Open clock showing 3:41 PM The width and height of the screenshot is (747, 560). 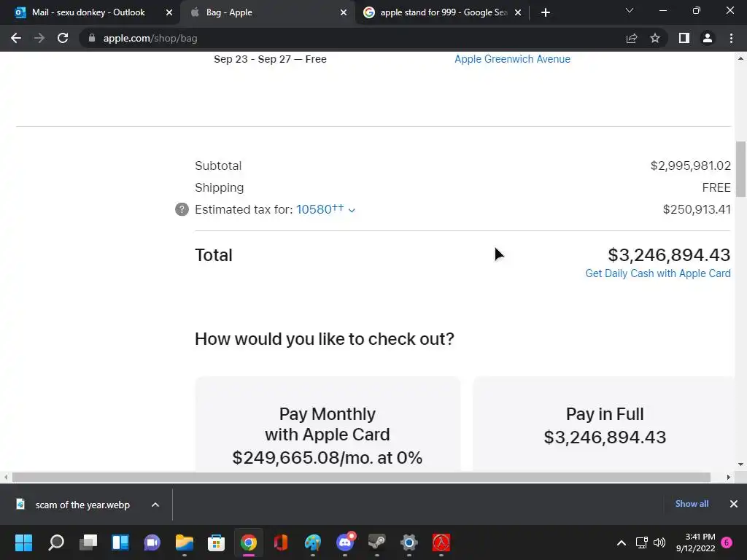(695, 542)
